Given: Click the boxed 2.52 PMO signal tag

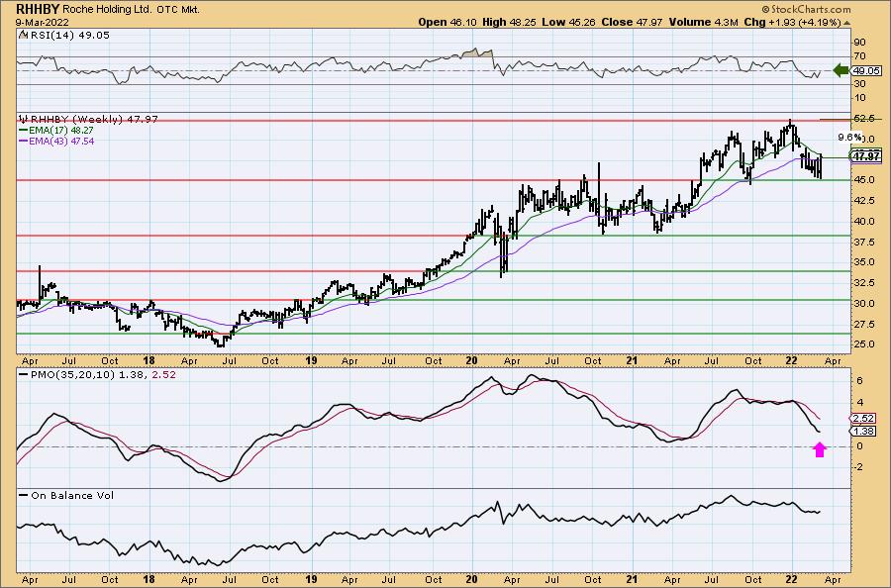Looking at the screenshot, I should [x=863, y=419].
